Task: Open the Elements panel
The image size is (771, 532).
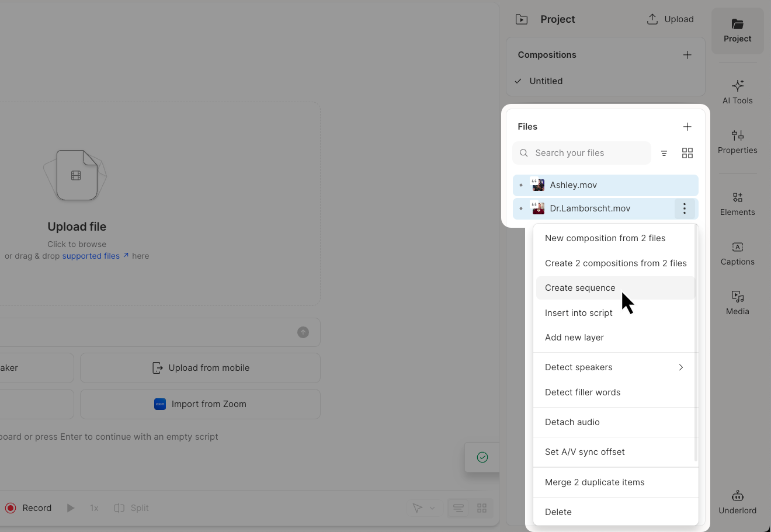Action: pos(737,203)
